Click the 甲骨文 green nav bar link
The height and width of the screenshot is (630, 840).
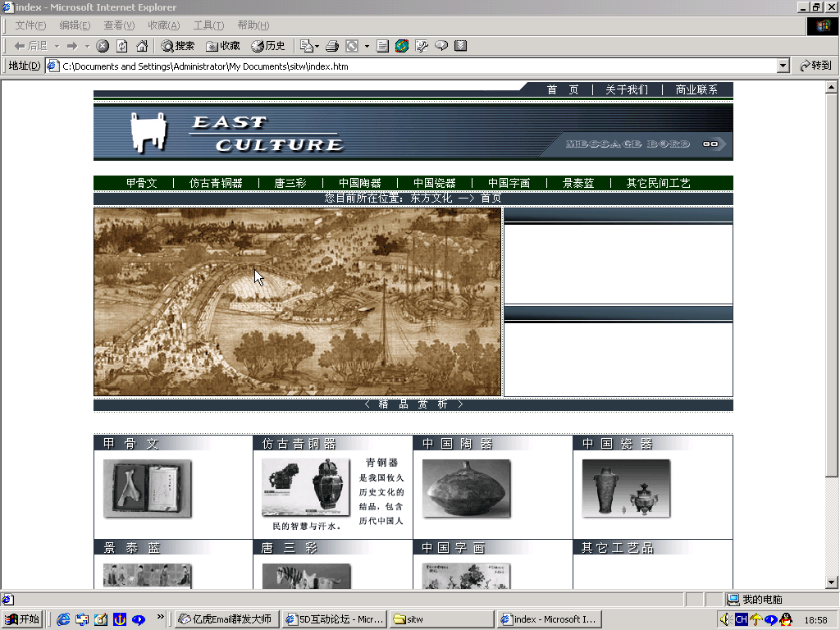coord(141,183)
